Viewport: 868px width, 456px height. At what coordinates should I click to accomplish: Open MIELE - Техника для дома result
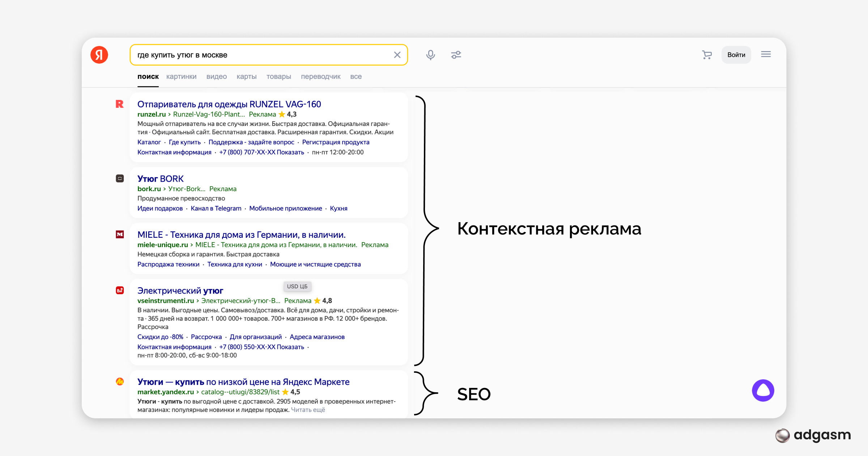point(242,235)
